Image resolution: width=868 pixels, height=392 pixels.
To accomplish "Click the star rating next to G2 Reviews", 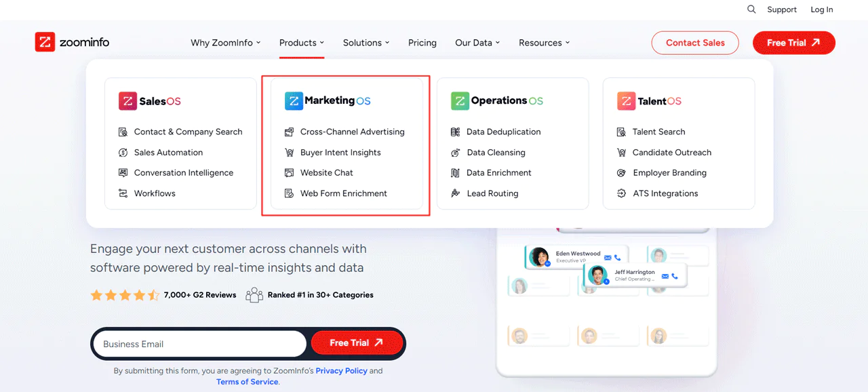I will point(125,294).
